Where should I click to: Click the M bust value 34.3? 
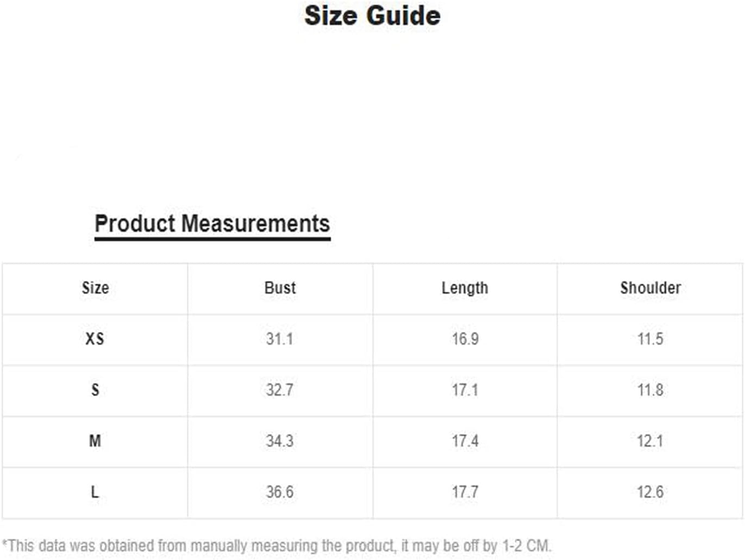pyautogui.click(x=279, y=441)
